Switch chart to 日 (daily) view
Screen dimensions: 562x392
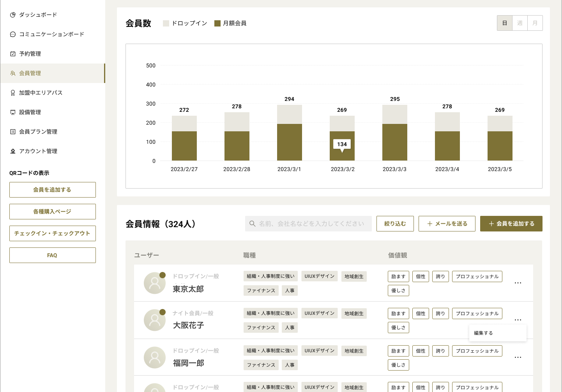505,23
